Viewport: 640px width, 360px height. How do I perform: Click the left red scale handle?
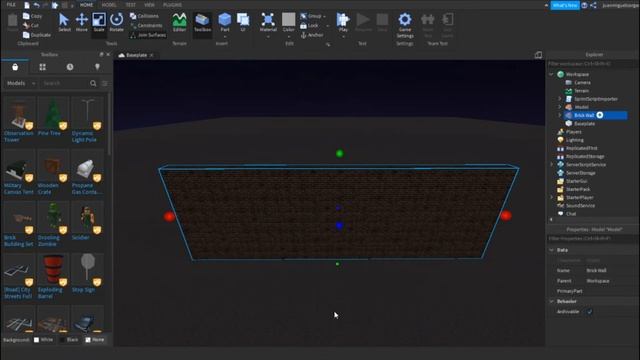point(169,216)
